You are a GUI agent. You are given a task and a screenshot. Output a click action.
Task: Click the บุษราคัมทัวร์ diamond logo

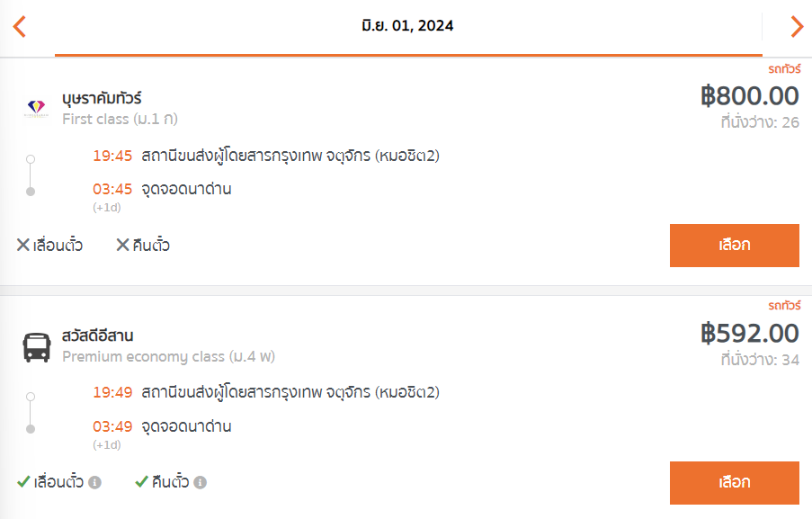click(x=36, y=108)
